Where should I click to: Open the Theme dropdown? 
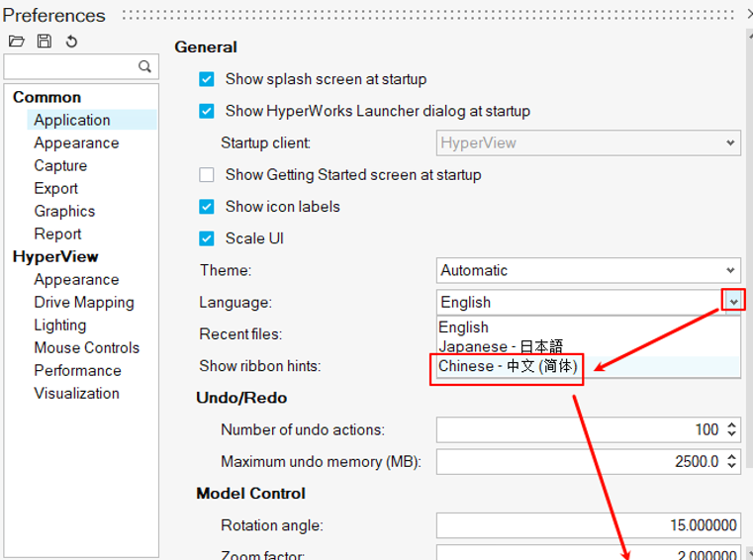[x=589, y=270]
